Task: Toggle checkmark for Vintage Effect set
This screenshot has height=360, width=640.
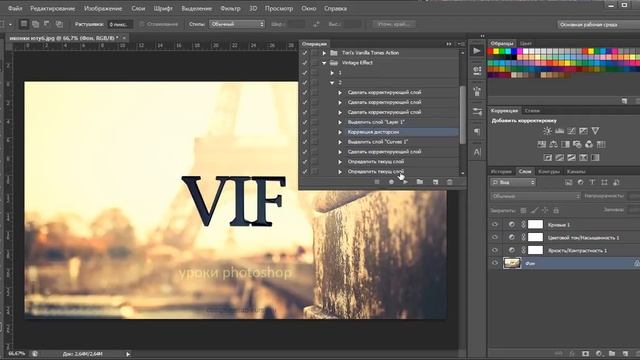Action: tap(304, 63)
